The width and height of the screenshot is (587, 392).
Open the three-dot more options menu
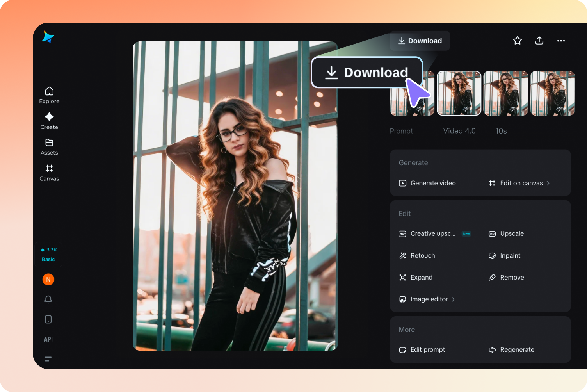point(561,41)
